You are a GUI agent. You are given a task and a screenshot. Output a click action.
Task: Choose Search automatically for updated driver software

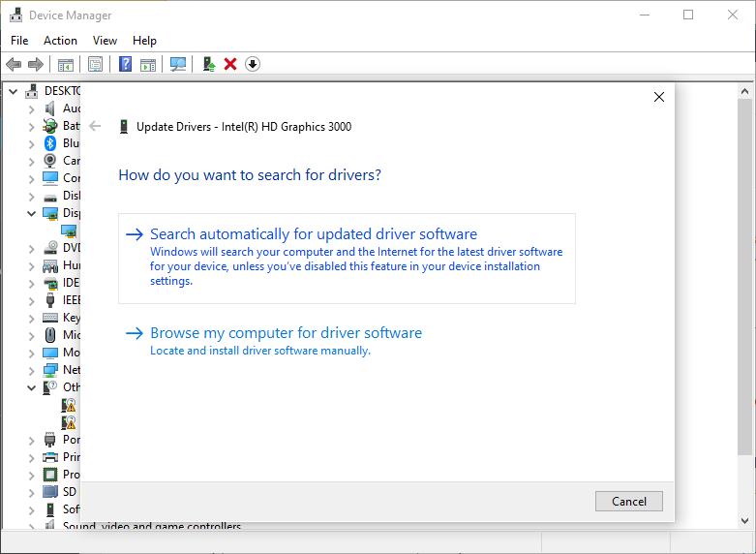click(x=347, y=259)
